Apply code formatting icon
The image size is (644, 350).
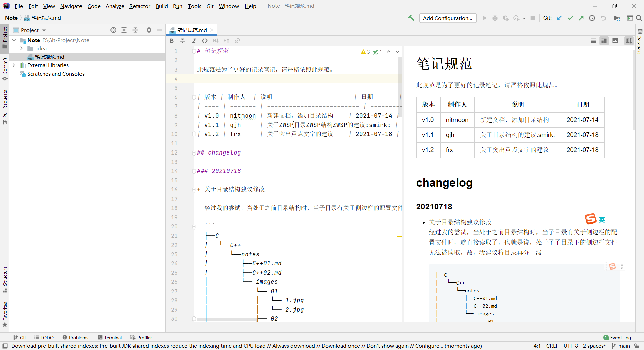coord(205,41)
